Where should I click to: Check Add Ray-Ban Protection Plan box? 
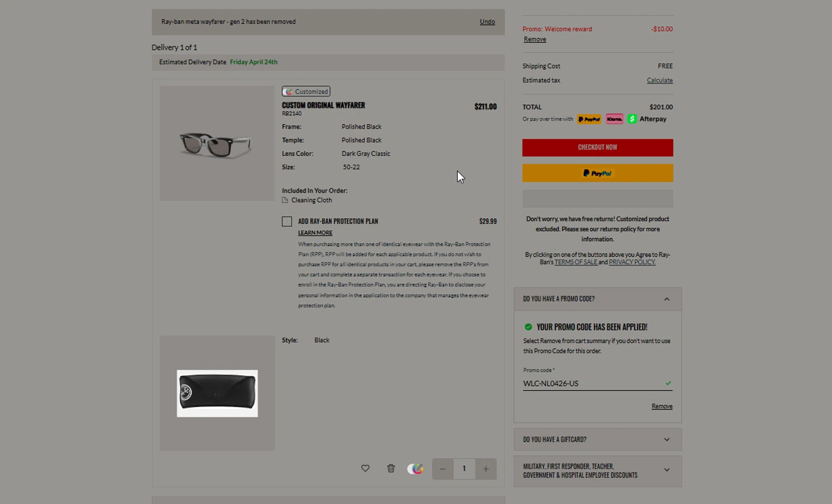pos(287,222)
